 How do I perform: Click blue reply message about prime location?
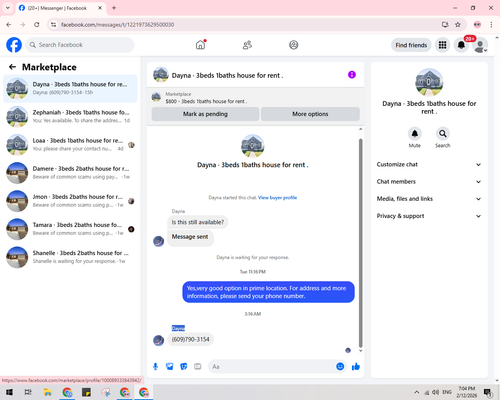click(x=268, y=292)
